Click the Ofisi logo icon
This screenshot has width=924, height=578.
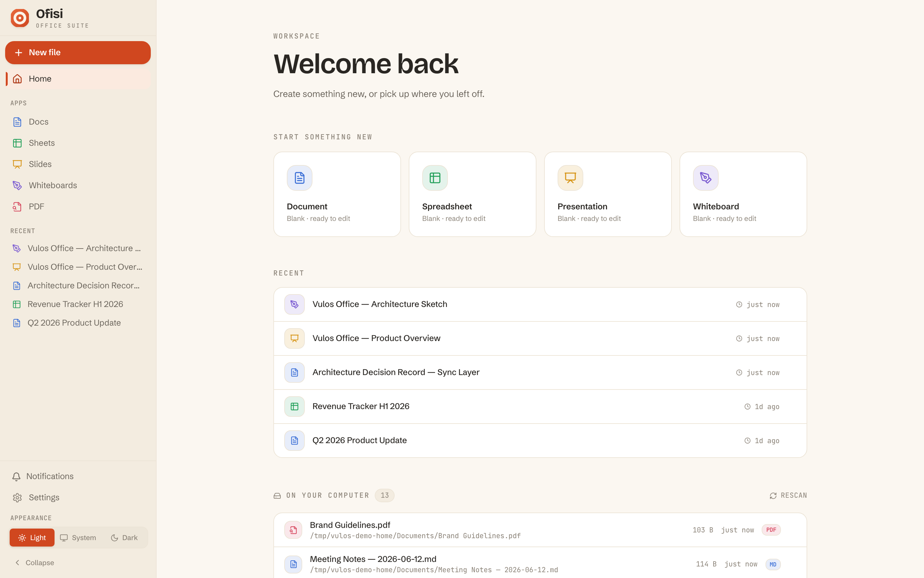point(20,18)
